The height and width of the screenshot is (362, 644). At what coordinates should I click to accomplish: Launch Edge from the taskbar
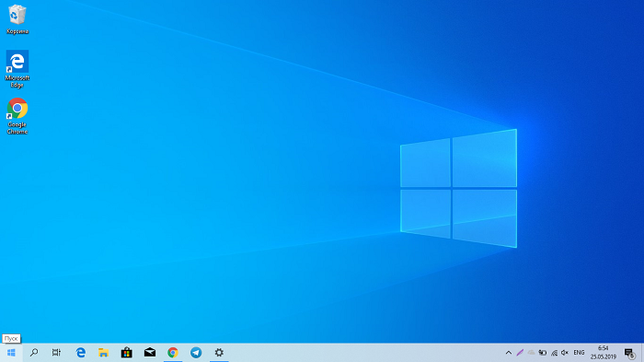[81, 353]
